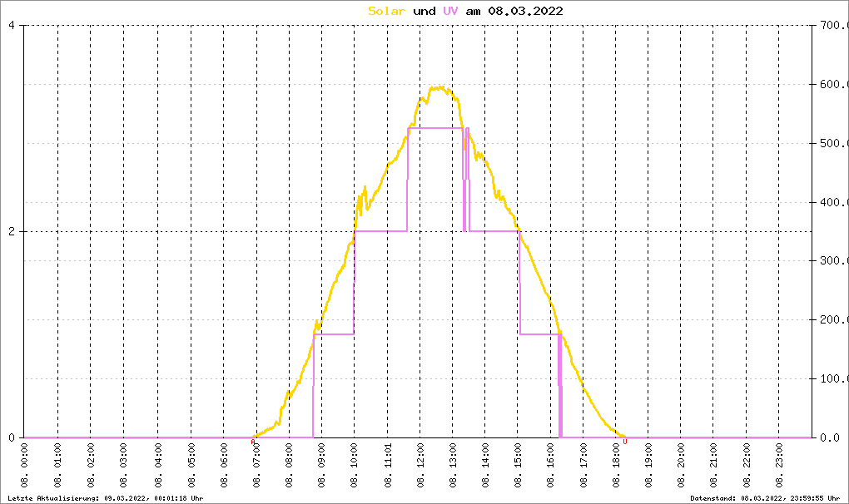Image resolution: width=849 pixels, height=504 pixels.
Task: Click the time label "08. 19:00"
Action: pyautogui.click(x=648, y=466)
